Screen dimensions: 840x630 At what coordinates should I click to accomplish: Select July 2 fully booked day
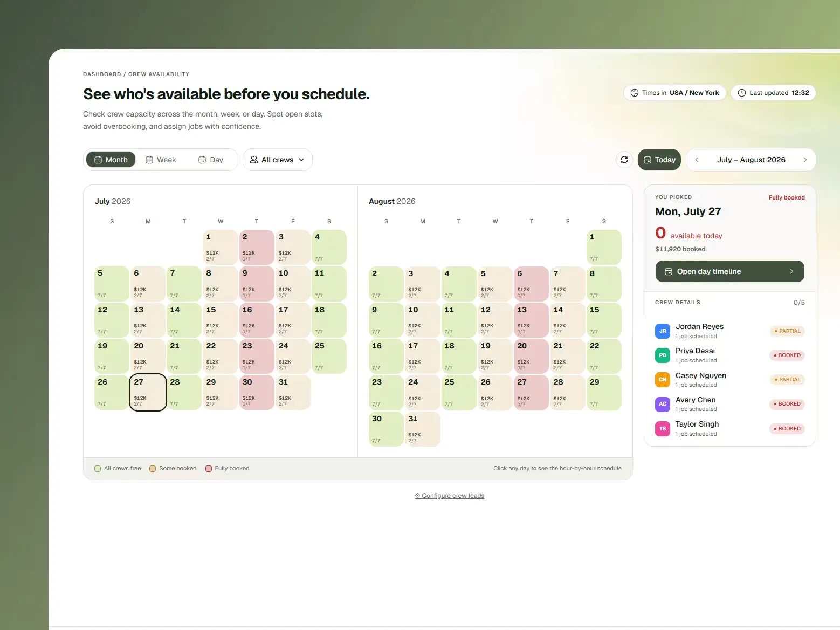pos(257,248)
